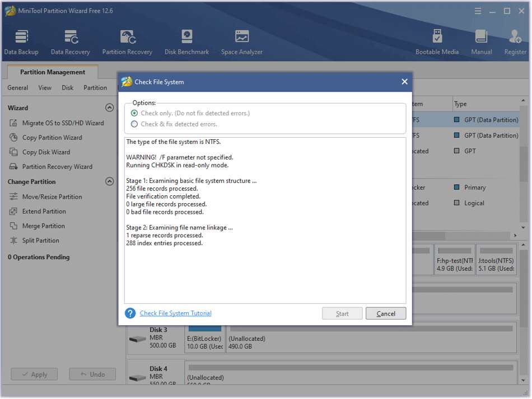
Task: Click the Partition Recovery Wizard icon
Action: click(13, 166)
